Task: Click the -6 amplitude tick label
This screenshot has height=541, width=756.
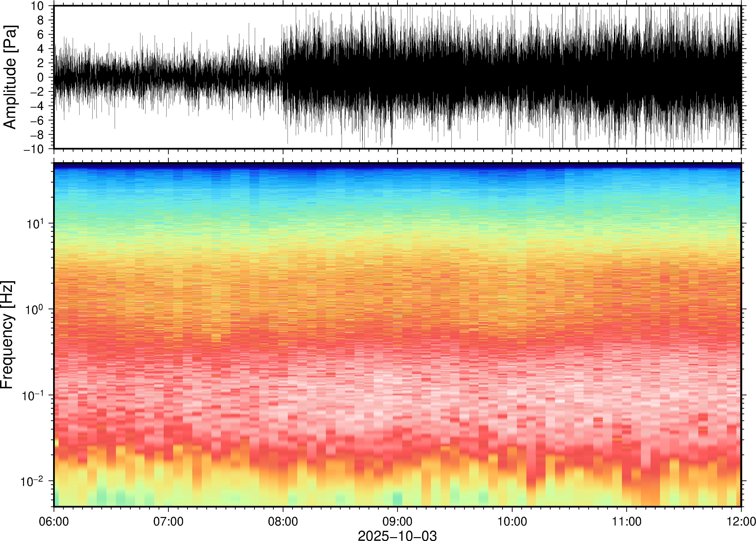Action: (37, 121)
